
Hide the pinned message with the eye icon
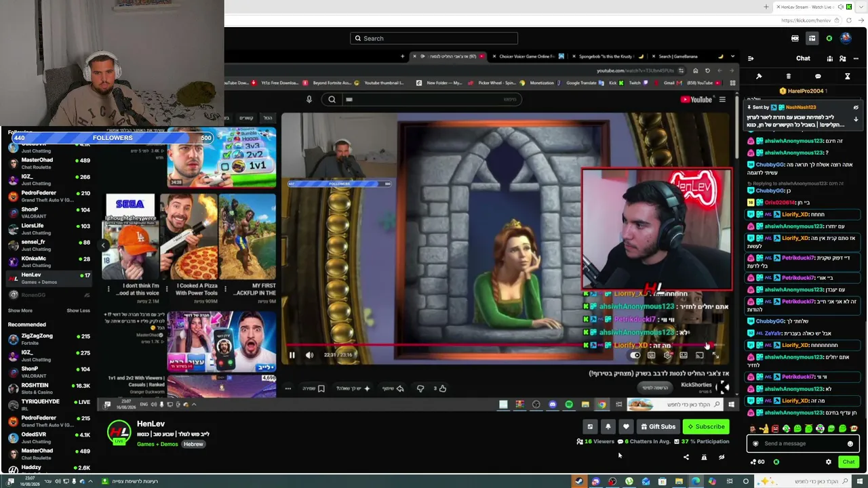[x=856, y=107]
